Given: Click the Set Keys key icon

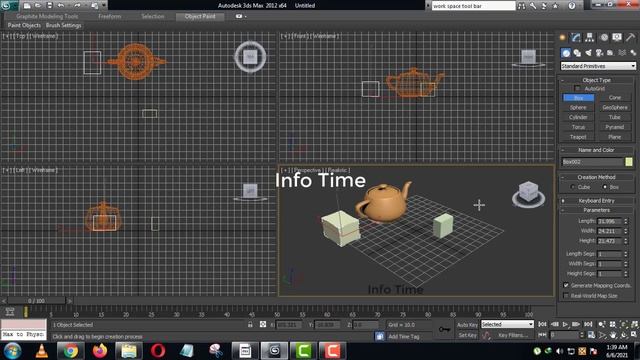Looking at the screenshot, I should [x=444, y=329].
